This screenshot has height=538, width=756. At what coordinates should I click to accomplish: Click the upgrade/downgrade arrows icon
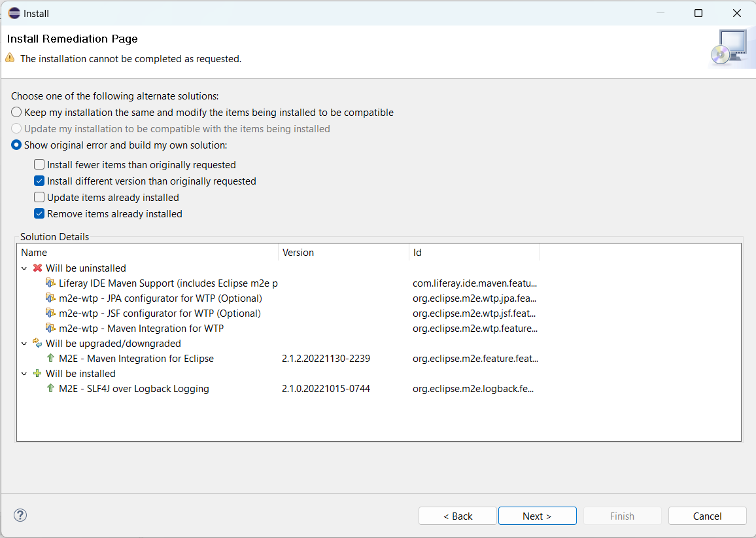38,343
